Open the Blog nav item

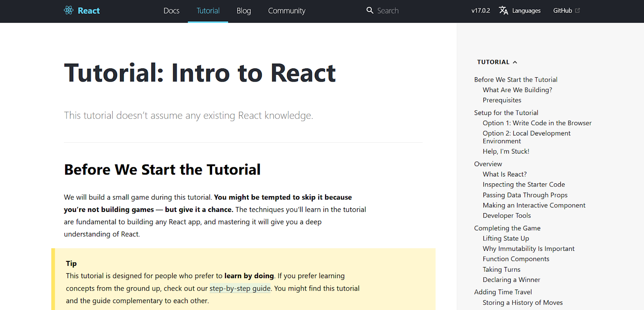click(x=244, y=11)
